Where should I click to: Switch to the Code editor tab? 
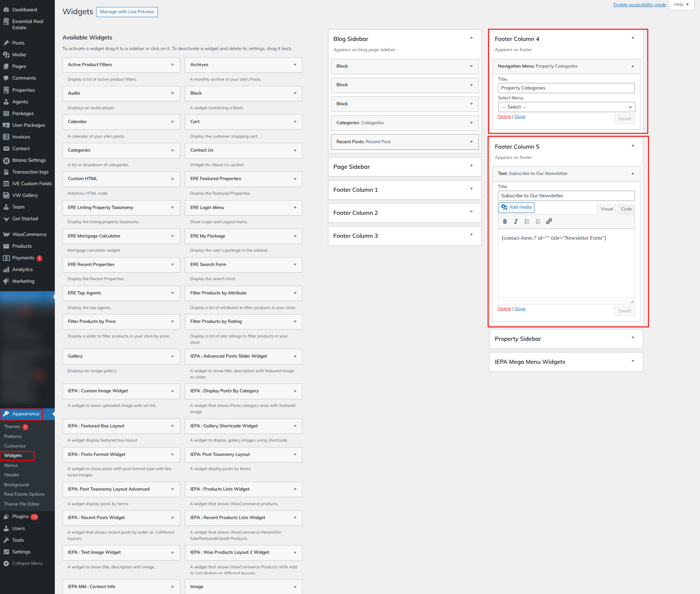[x=626, y=209]
